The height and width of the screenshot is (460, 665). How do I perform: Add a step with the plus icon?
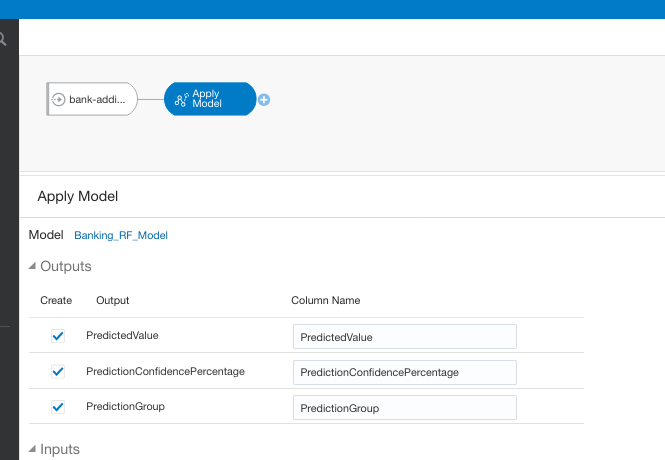pyautogui.click(x=264, y=100)
